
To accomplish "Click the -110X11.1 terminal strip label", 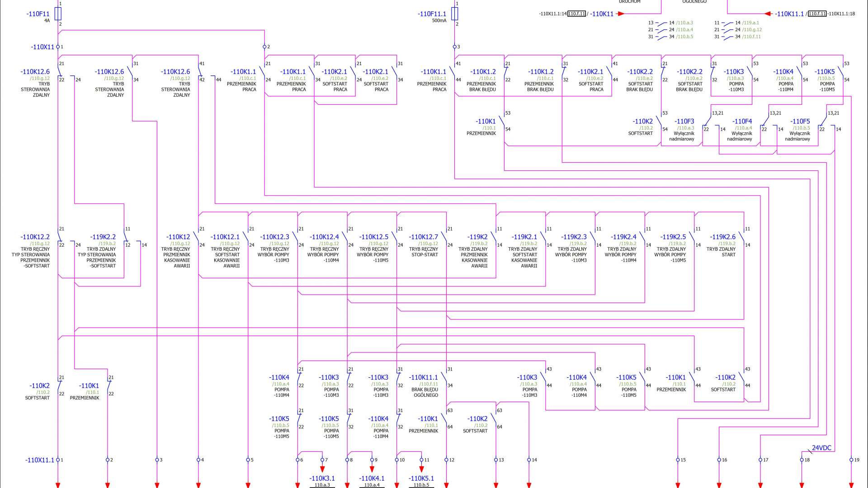I will [x=40, y=460].
